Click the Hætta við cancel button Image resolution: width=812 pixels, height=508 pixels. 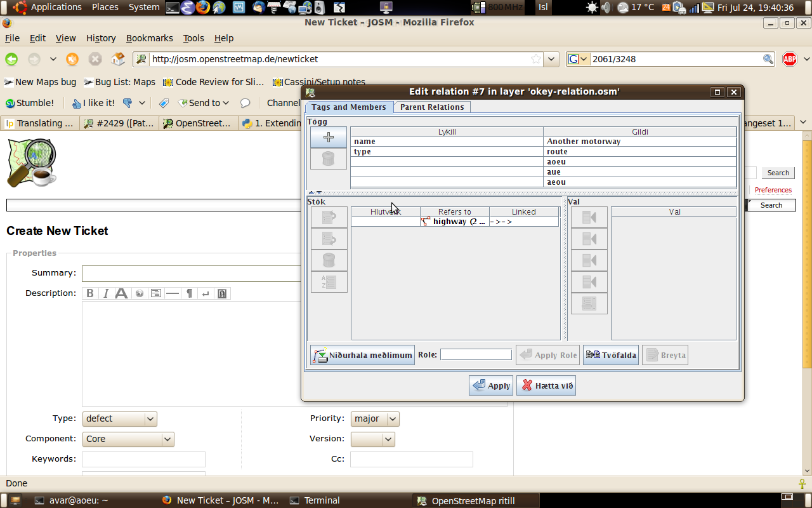pyautogui.click(x=546, y=385)
